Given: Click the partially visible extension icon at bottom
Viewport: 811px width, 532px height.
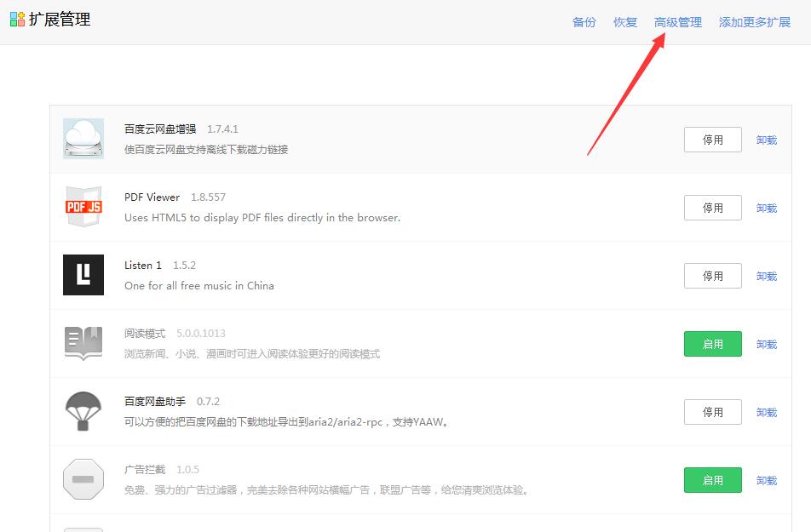Looking at the screenshot, I should (x=83, y=528).
